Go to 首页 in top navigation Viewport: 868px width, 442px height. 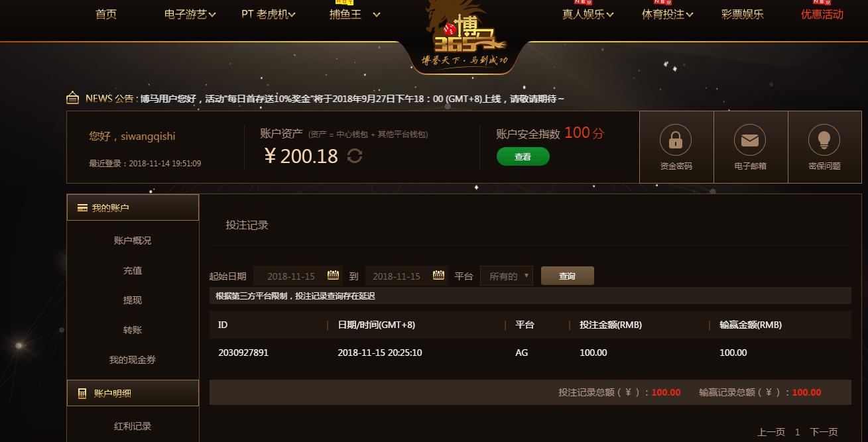click(106, 14)
